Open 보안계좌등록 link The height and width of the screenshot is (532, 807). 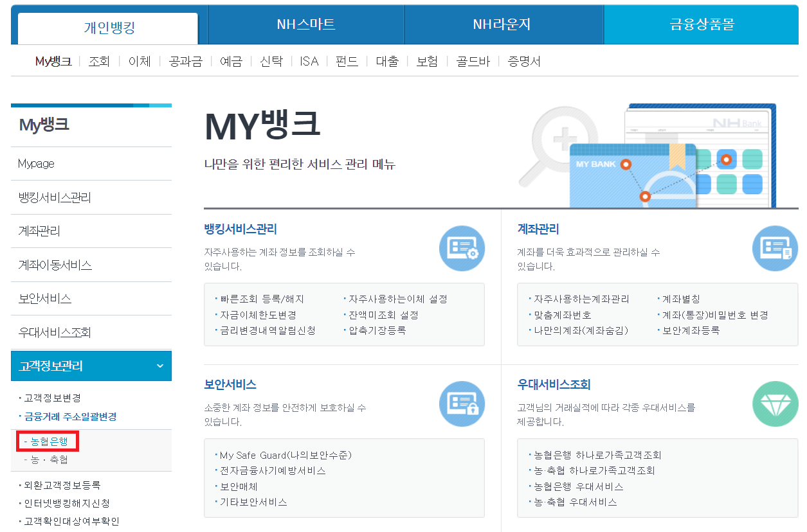691,330
